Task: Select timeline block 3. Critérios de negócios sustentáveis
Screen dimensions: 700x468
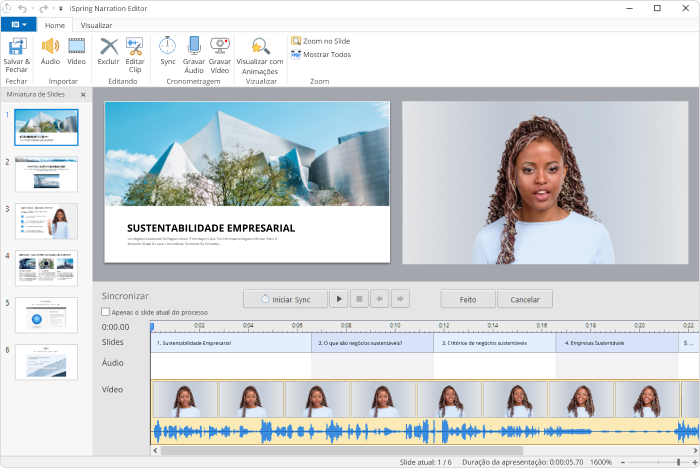Action: click(x=495, y=343)
